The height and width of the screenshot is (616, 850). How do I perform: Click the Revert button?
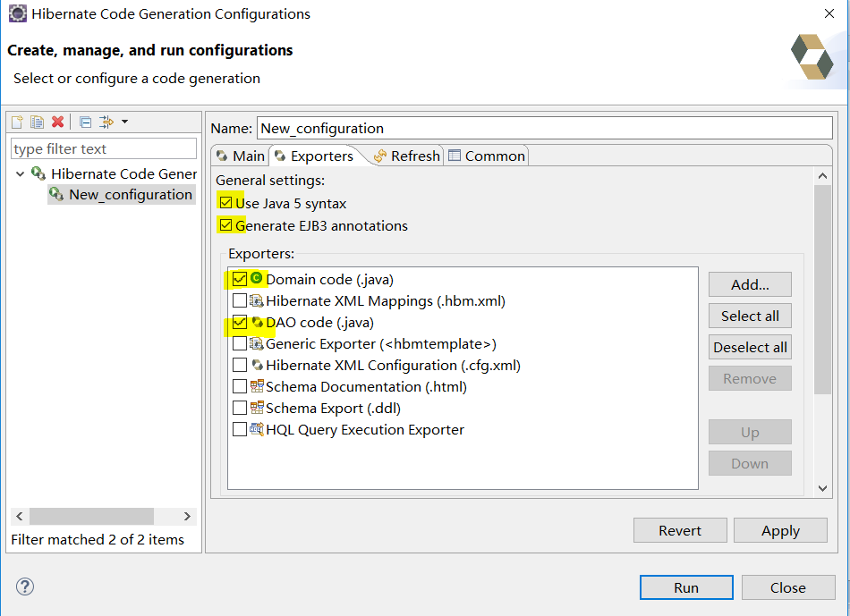(680, 530)
